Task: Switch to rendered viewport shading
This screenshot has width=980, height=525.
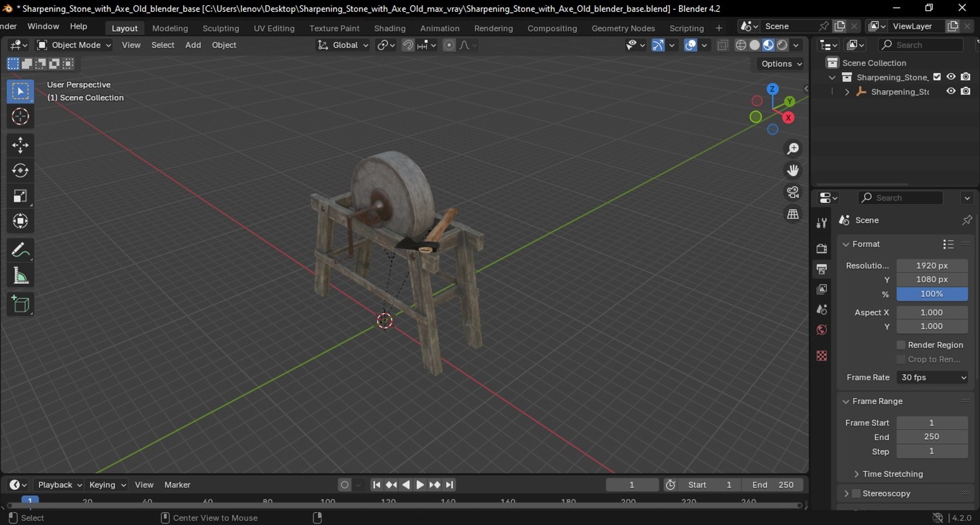Action: point(782,45)
